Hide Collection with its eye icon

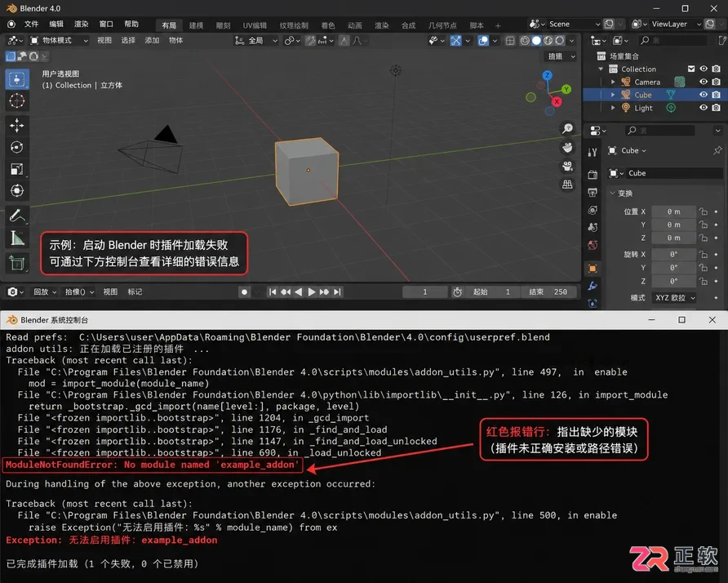click(704, 69)
